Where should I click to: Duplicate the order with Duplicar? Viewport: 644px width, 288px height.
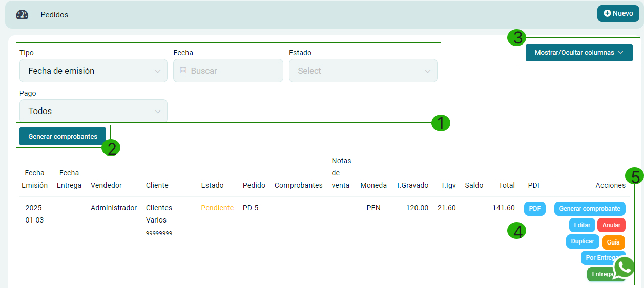pyautogui.click(x=583, y=241)
